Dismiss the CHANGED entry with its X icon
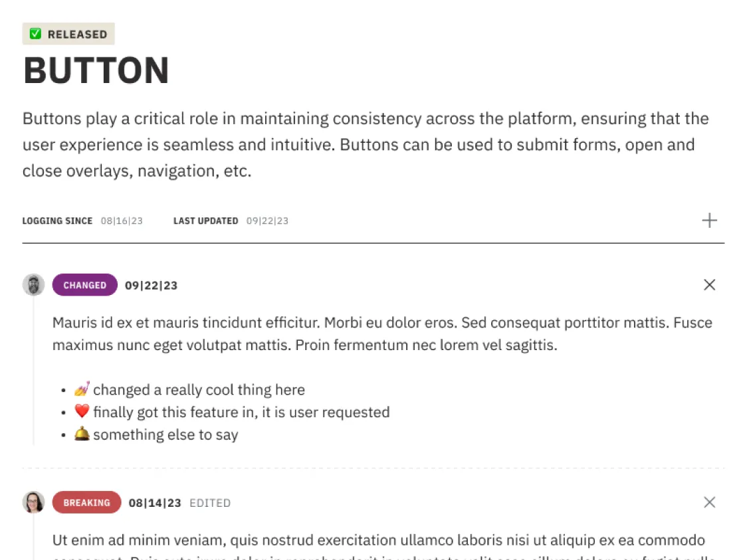The image size is (747, 560). tap(709, 285)
